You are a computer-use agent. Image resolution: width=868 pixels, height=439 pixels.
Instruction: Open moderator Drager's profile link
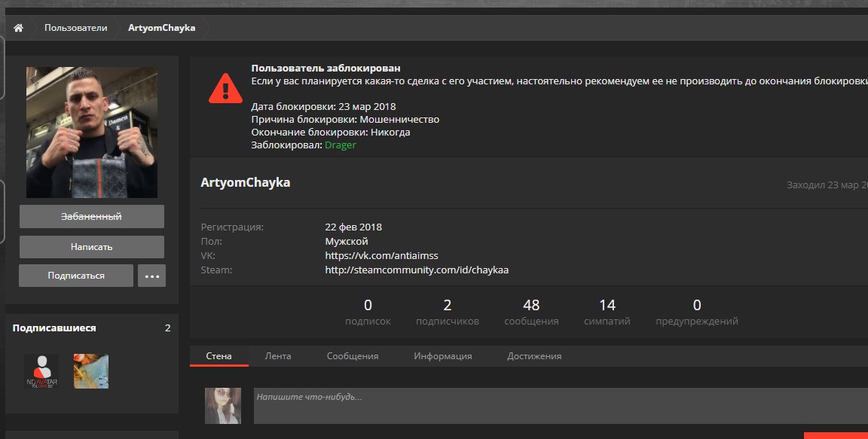coord(340,145)
